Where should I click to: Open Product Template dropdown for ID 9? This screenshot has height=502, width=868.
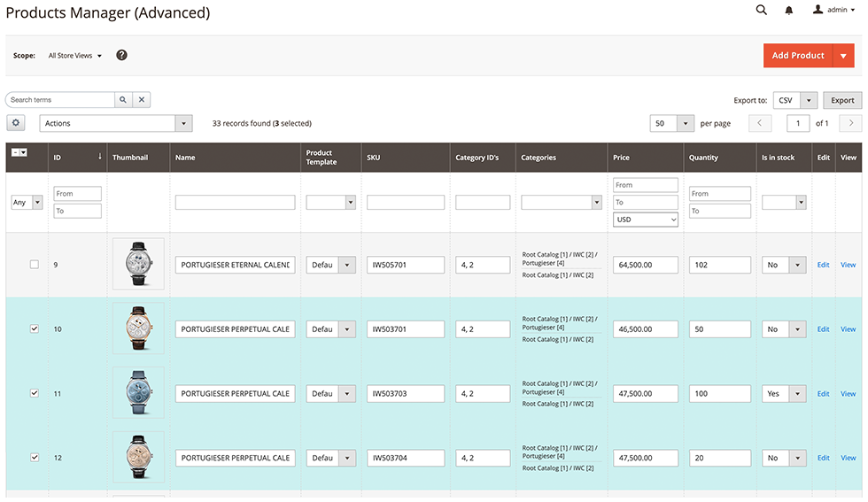click(x=331, y=265)
